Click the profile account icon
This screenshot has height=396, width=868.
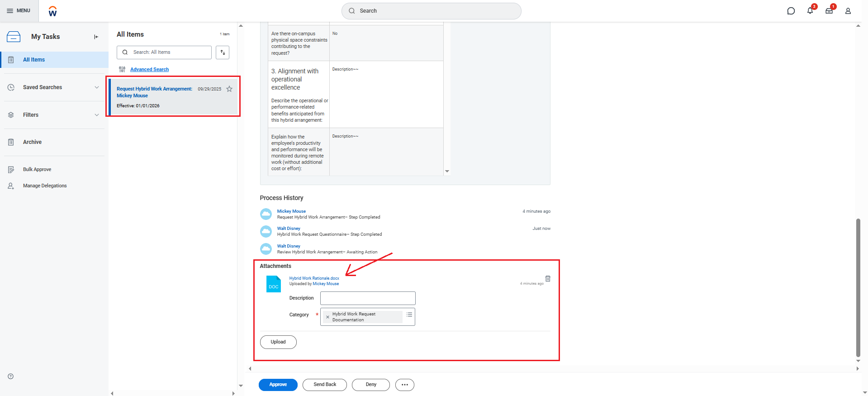tap(848, 11)
